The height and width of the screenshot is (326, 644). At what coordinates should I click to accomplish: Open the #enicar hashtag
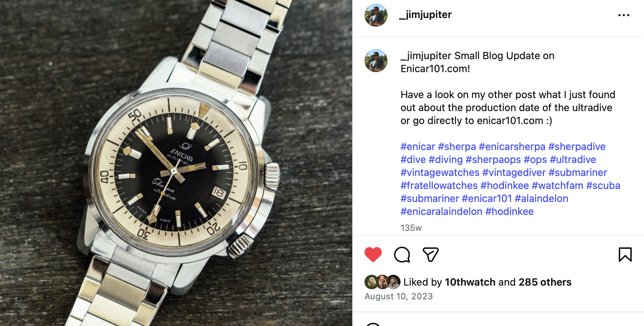point(418,147)
